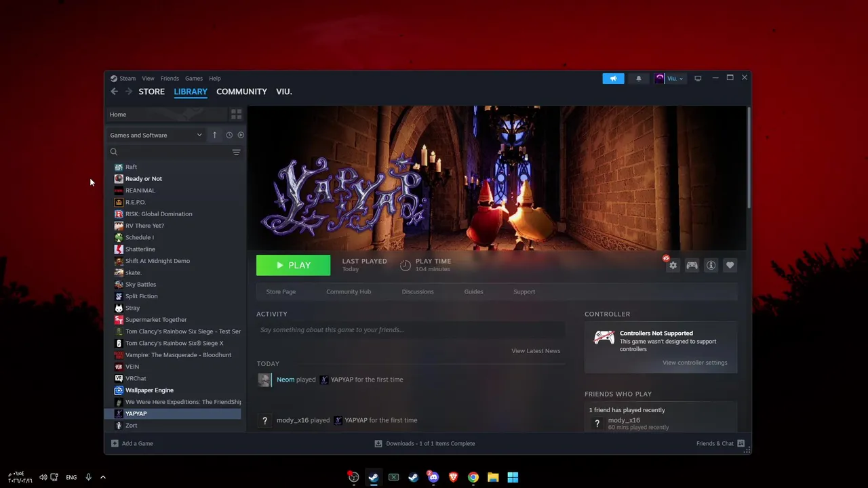The height and width of the screenshot is (488, 868).
Task: Show hidden tray icons chevron
Action: [103, 477]
